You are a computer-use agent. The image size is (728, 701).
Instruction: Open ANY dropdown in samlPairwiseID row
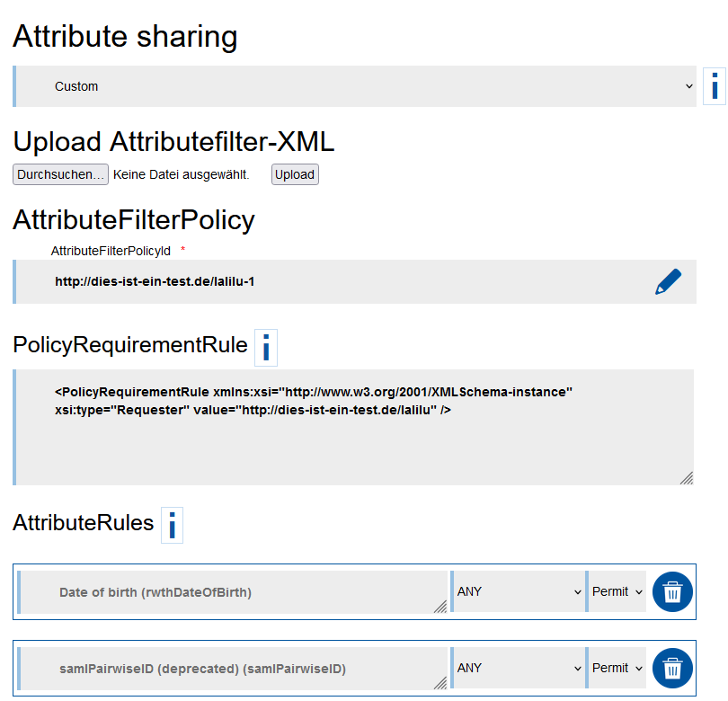(x=518, y=668)
